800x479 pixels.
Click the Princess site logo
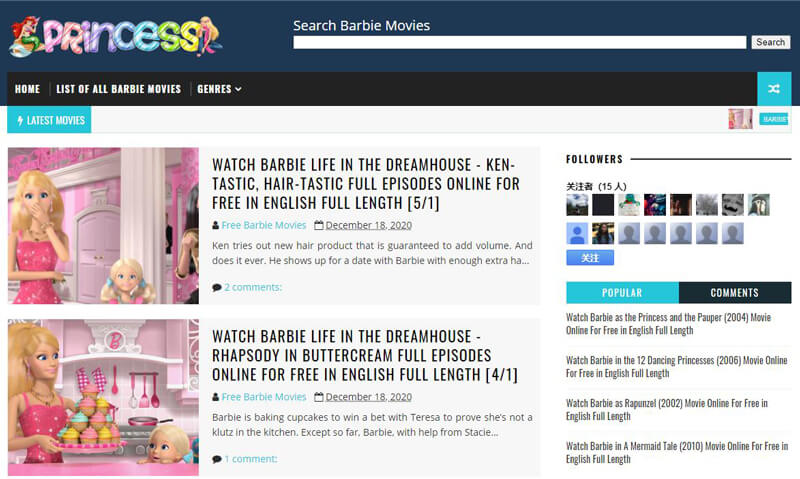point(116,36)
